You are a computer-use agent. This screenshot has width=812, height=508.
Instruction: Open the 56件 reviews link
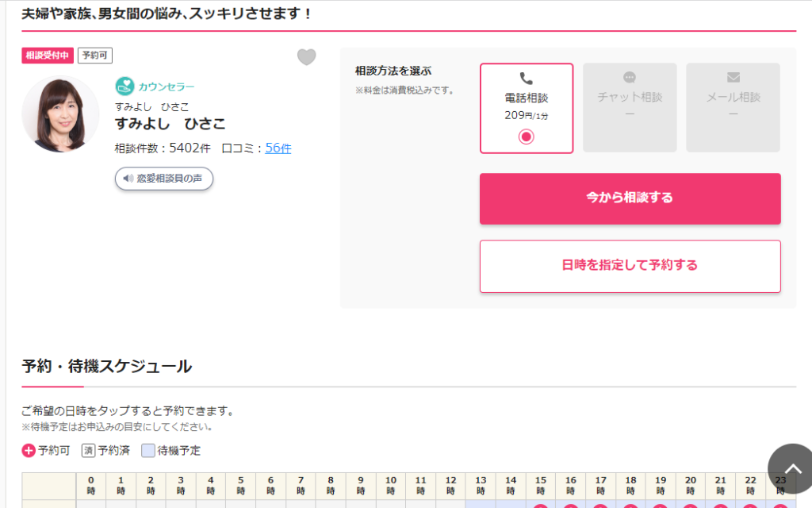pyautogui.click(x=278, y=148)
